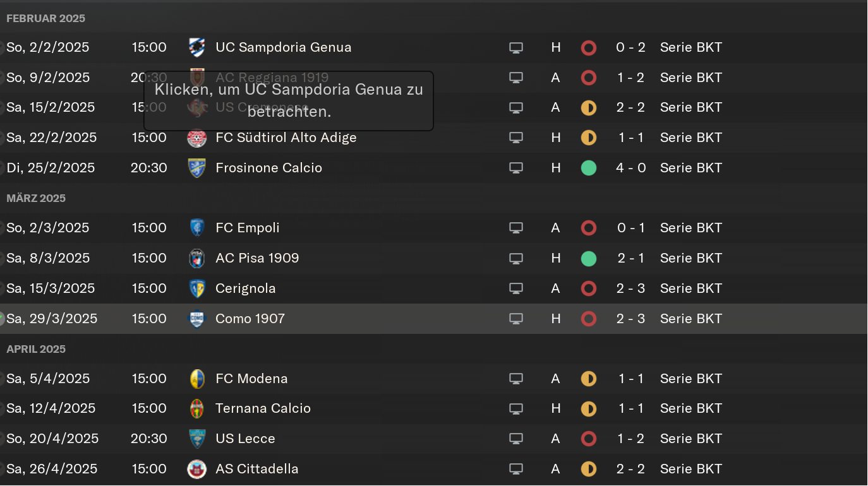Click the monitor icon for Como 1907 match
Image resolution: width=868 pixels, height=486 pixels.
[x=516, y=319]
